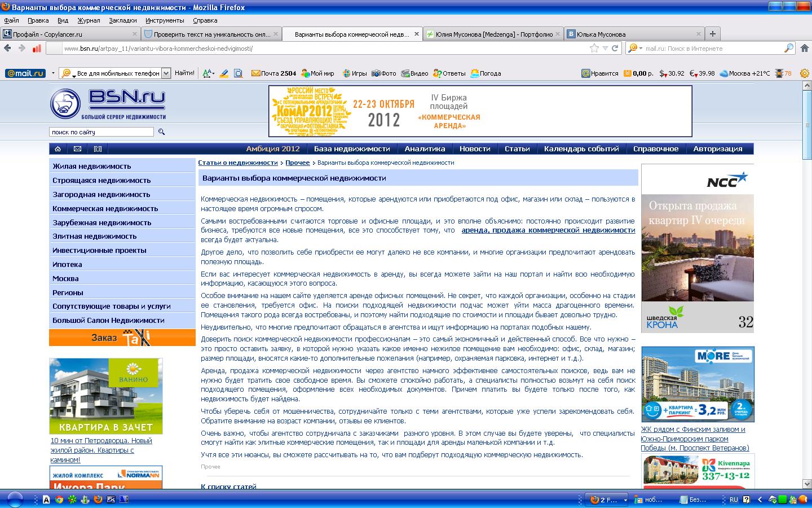Open the Правка menu
812x508 pixels.
click(38, 20)
